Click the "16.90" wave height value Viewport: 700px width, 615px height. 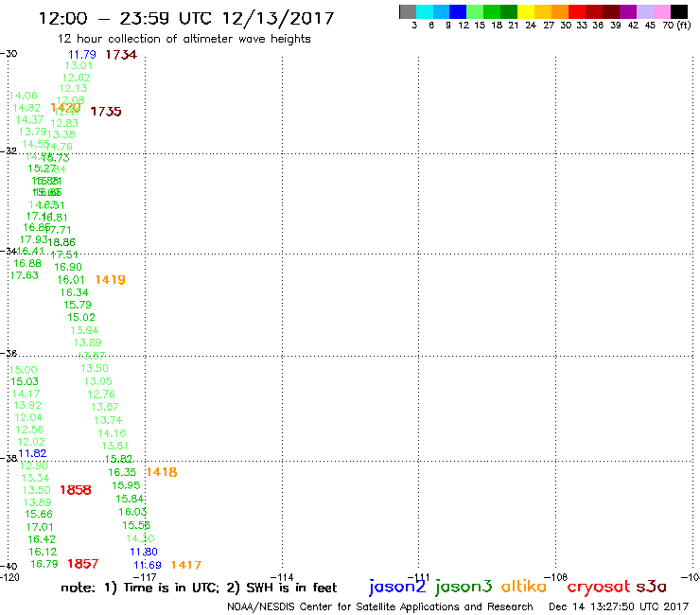(68, 267)
